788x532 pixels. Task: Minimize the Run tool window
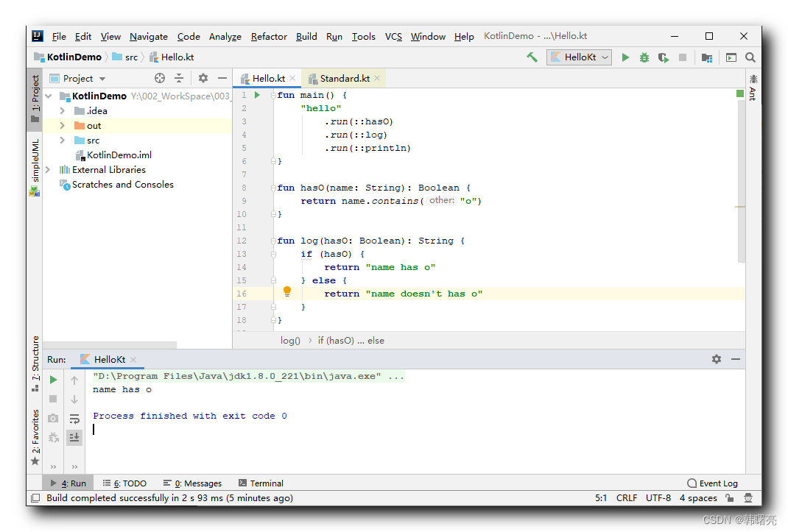coord(736,359)
